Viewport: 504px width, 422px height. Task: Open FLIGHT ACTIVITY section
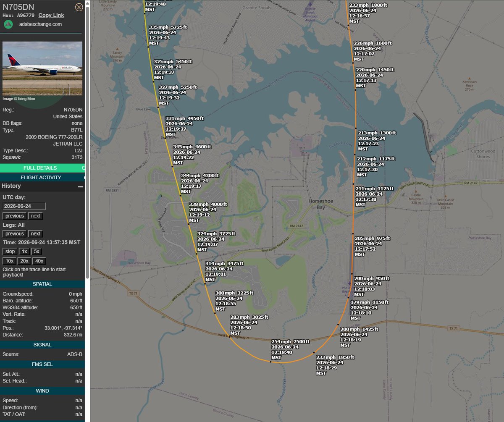42,178
